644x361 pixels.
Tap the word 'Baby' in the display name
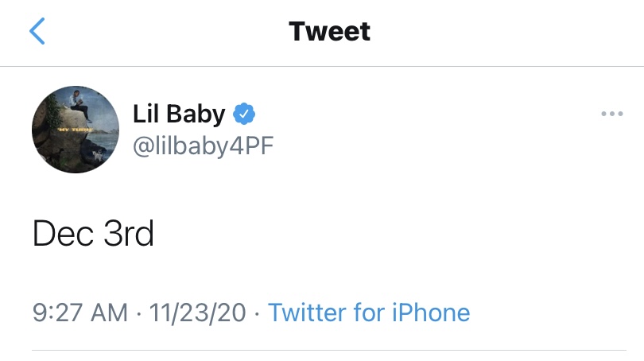pos(196,114)
